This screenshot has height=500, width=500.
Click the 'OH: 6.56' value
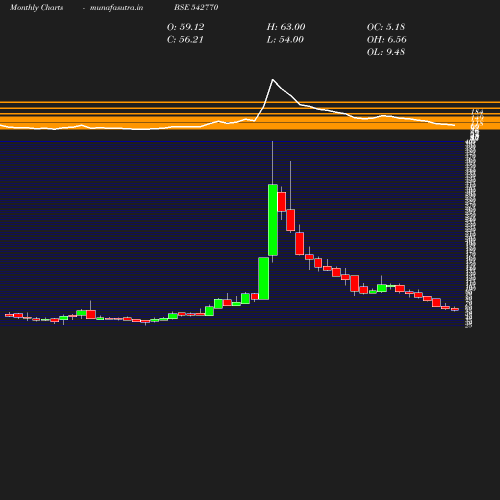tap(387, 40)
